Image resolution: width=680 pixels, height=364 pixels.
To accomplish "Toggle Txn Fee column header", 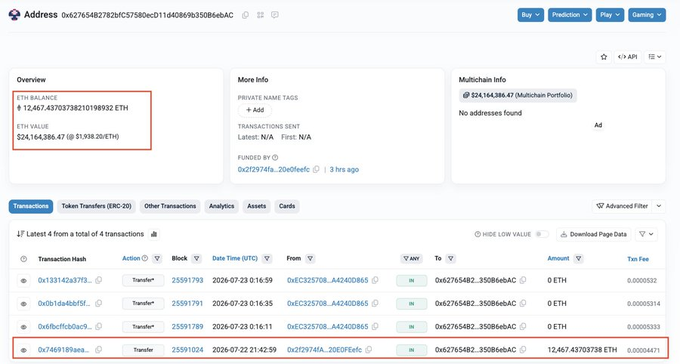I will 638,259.
